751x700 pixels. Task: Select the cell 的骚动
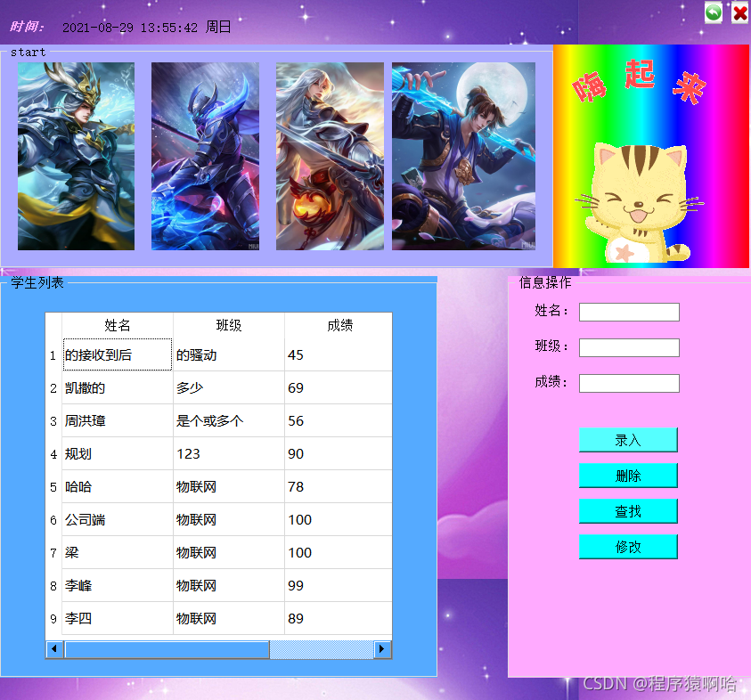point(229,354)
